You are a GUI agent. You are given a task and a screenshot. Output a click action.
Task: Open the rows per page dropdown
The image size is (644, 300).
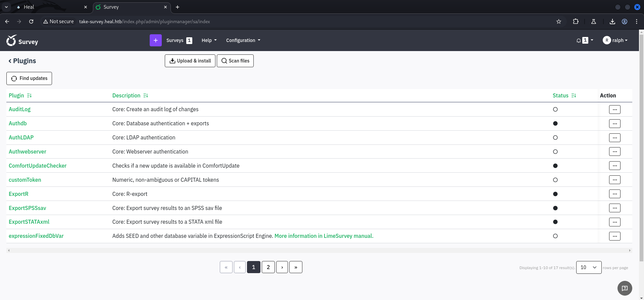588,267
